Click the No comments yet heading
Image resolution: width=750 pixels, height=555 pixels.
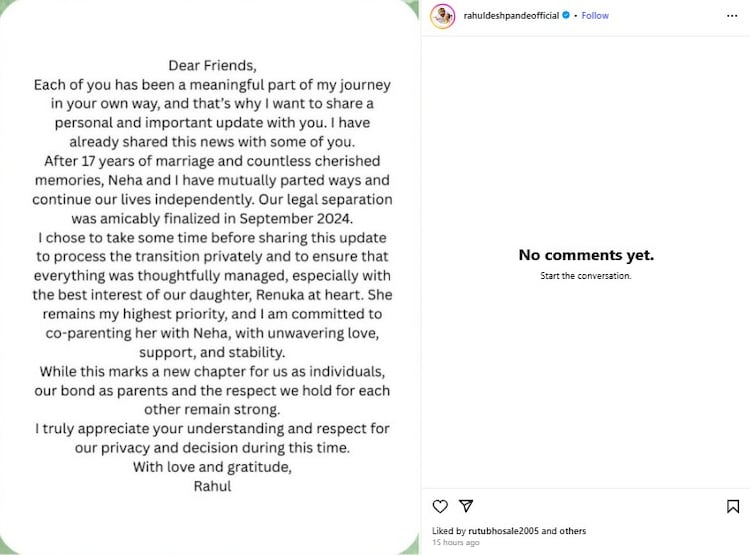[x=586, y=255]
